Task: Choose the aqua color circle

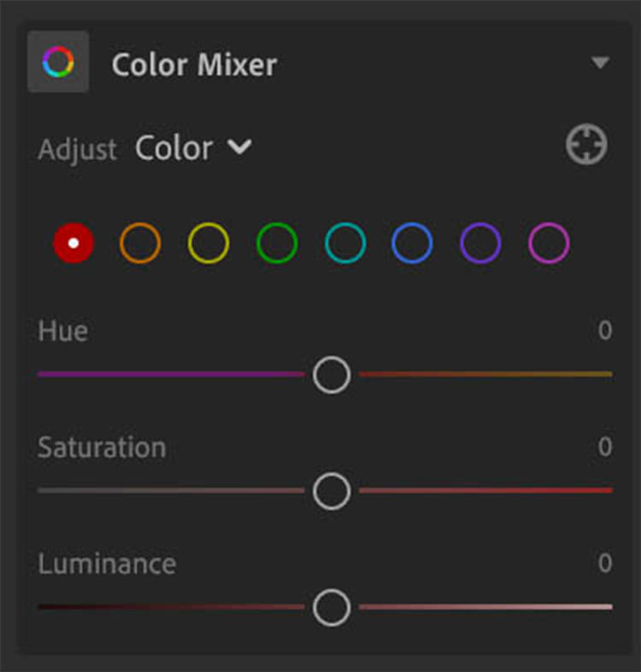Action: point(345,243)
